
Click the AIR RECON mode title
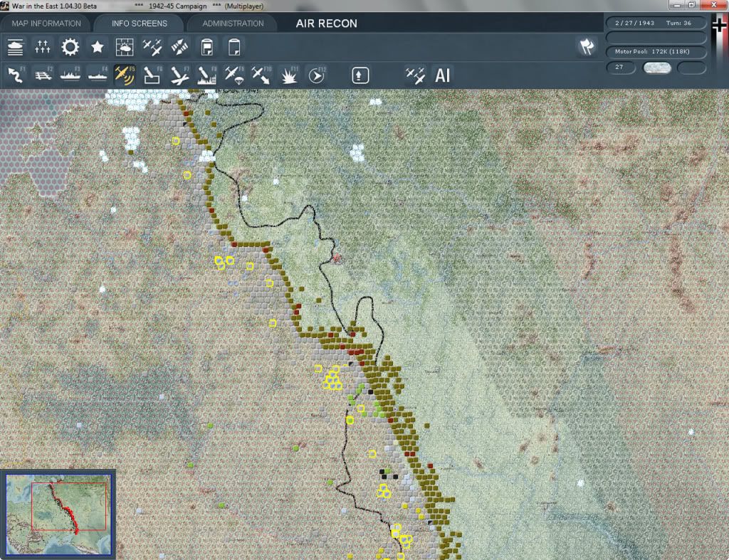326,23
